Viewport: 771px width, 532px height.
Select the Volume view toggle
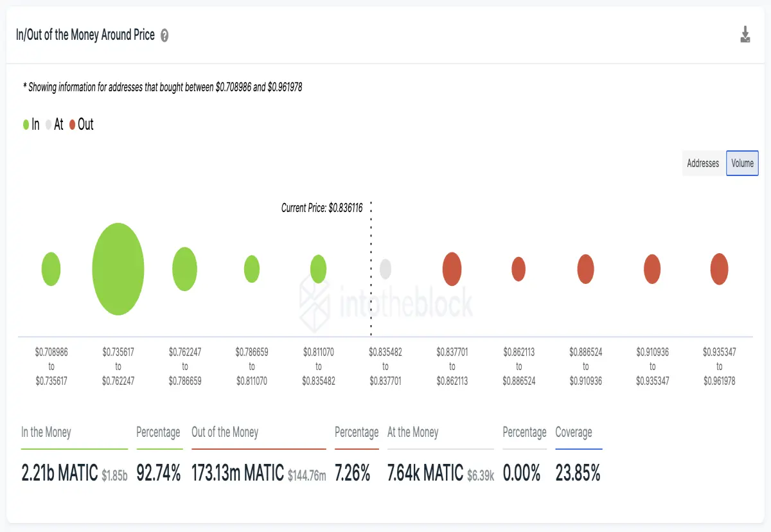coord(742,163)
